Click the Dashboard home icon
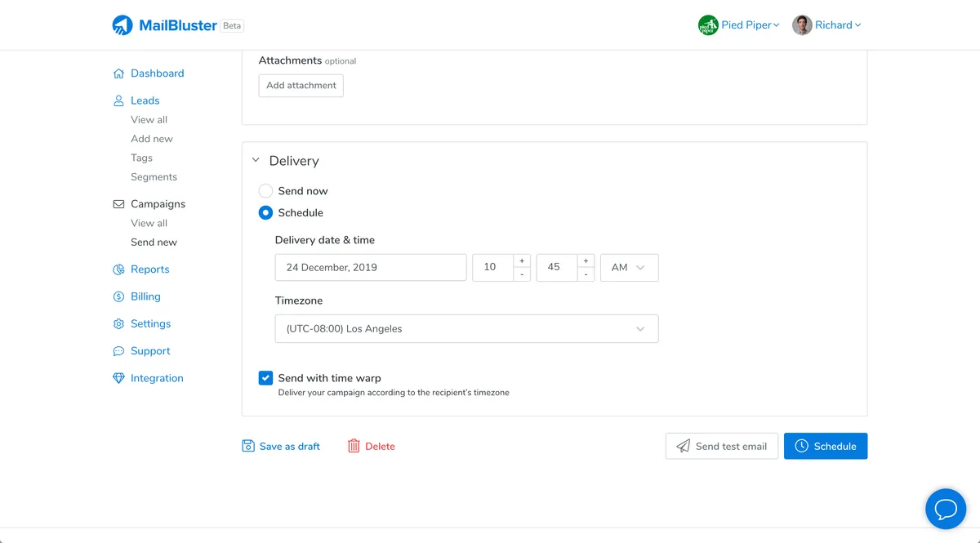This screenshot has height=543, width=980. click(x=118, y=73)
